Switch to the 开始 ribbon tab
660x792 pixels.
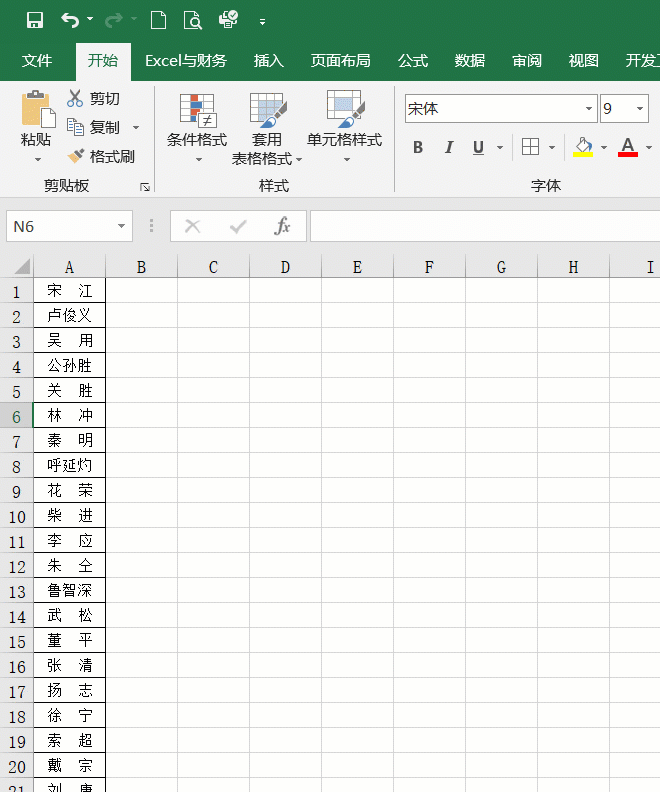[103, 61]
